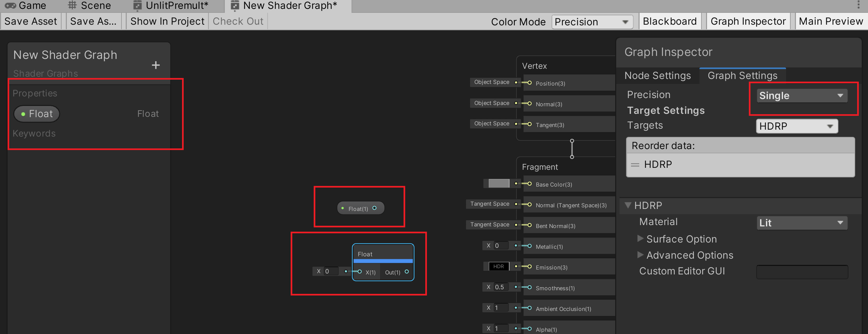Toggle the Graph Inspector panel button
The height and width of the screenshot is (334, 868).
[x=748, y=21]
